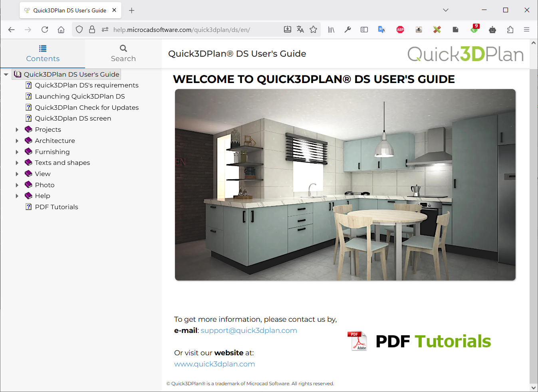Switch to the Search tab
The image size is (538, 392).
coord(123,53)
